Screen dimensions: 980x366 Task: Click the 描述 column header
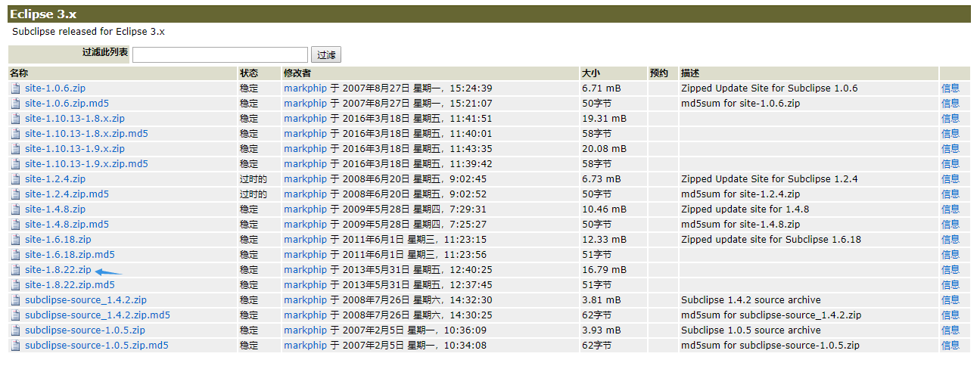pyautogui.click(x=690, y=73)
